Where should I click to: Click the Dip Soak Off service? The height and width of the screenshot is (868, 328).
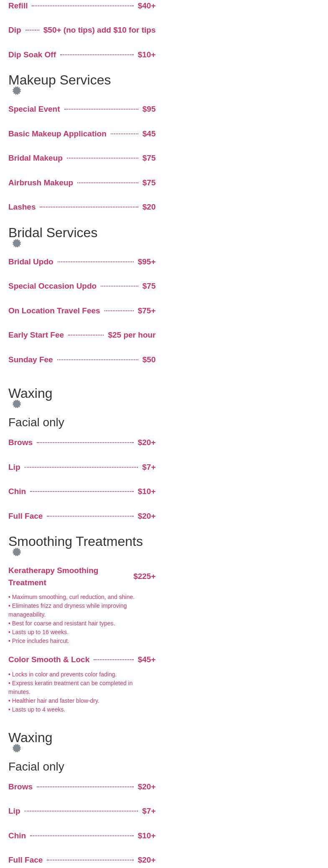(x=32, y=55)
